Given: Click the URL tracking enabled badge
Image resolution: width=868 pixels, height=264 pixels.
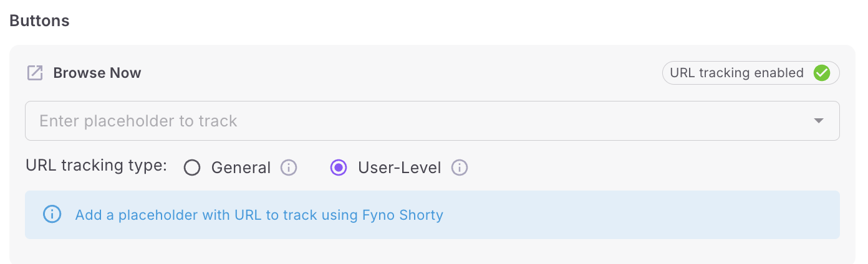Looking at the screenshot, I should 750,73.
